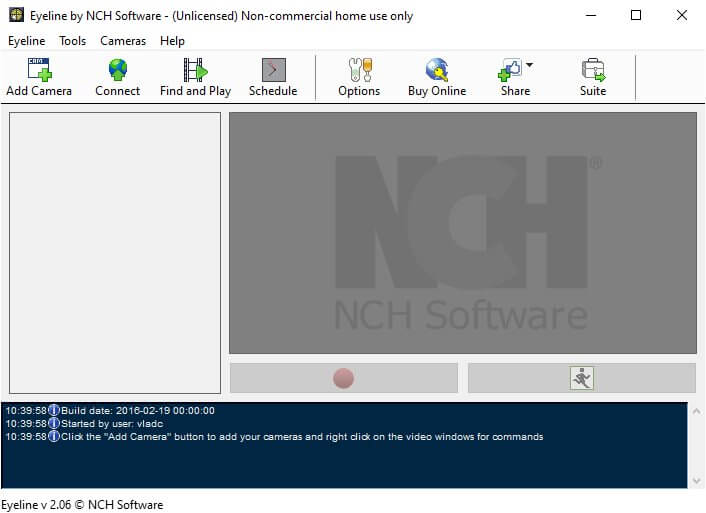Minimize the Eyeline window
This screenshot has width=706, height=513.
(x=591, y=15)
